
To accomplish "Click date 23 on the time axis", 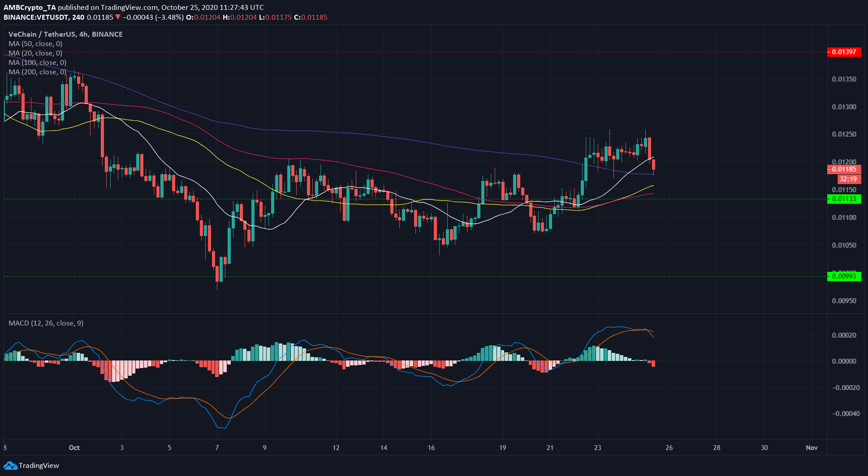I will point(597,448).
